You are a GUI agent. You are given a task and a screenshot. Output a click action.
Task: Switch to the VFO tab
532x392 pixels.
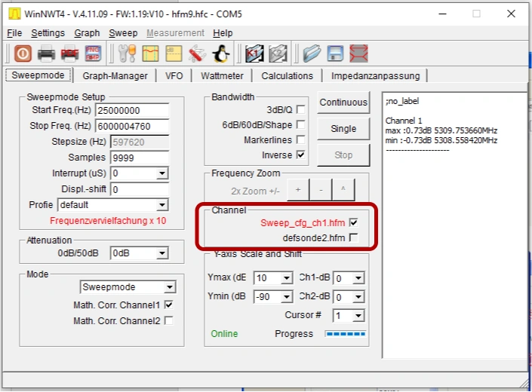(x=174, y=76)
